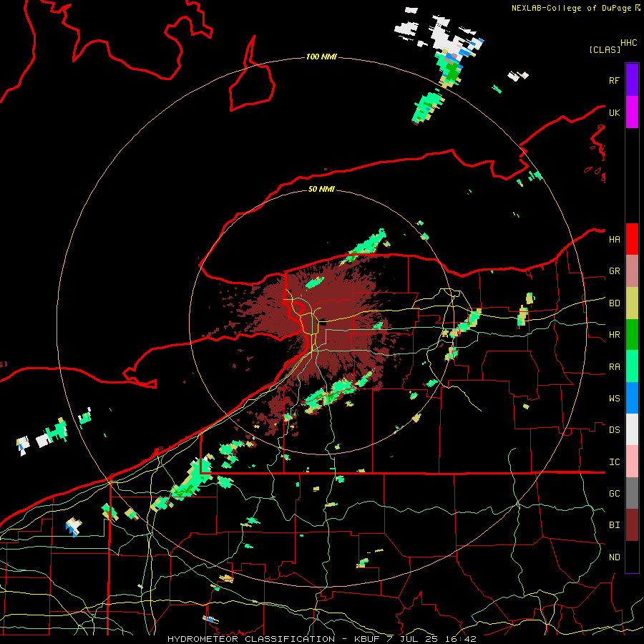Click the WS blue legend swatch
The height and width of the screenshot is (644, 644).
click(x=632, y=398)
